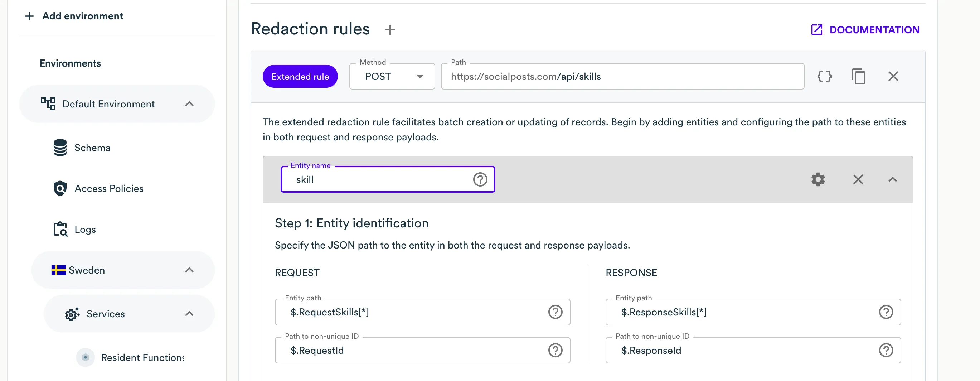The height and width of the screenshot is (381, 980).
Task: Click help icon for request Entity path
Action: (x=555, y=312)
